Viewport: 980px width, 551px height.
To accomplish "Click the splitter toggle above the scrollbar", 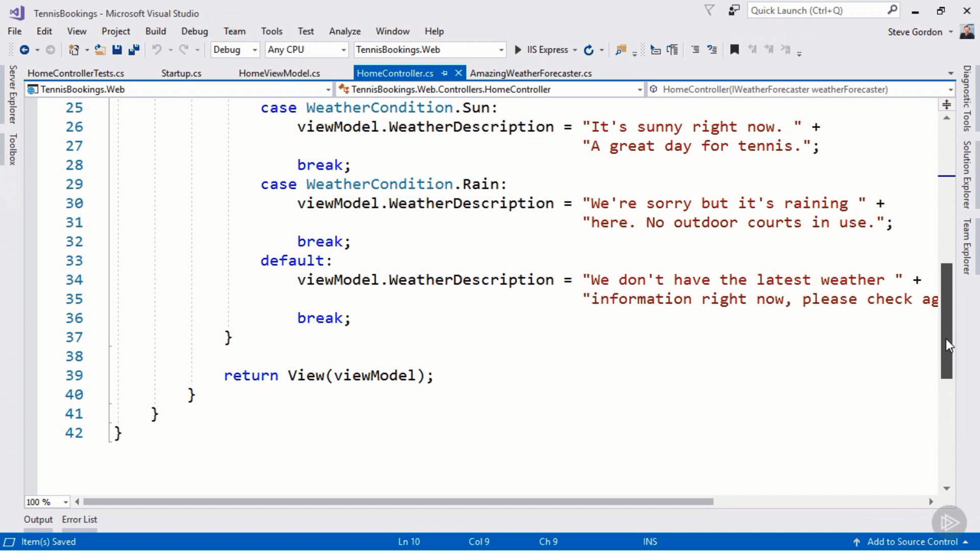I will coord(947,104).
